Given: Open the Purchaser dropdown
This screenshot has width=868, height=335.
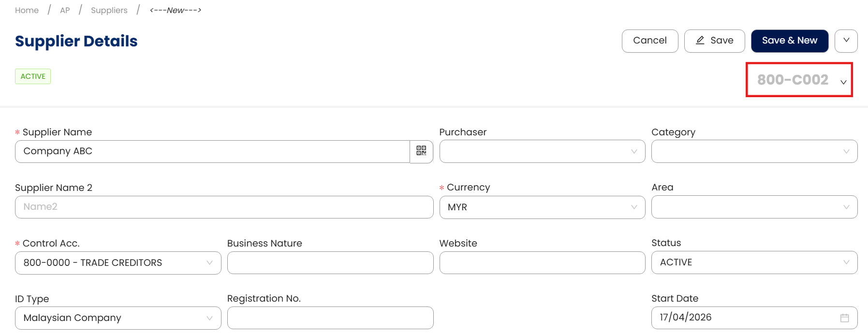Looking at the screenshot, I should [x=542, y=151].
